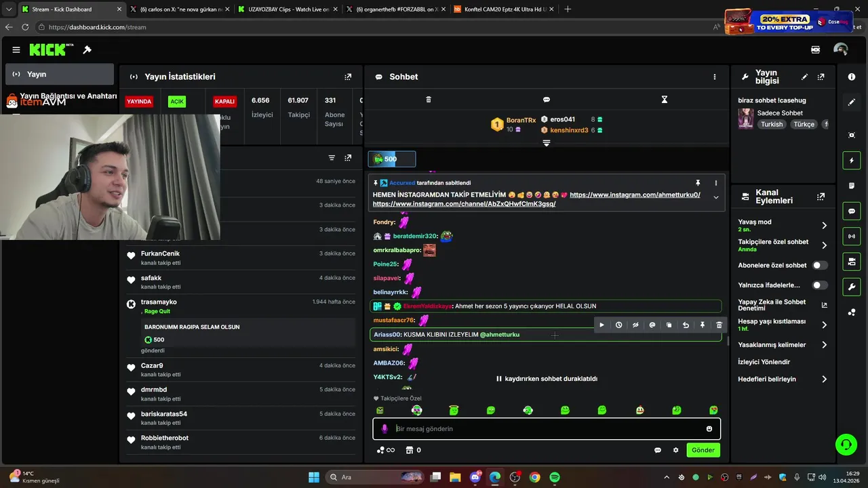Click the green Gönder button
Viewport: 868px width, 488px height.
(703, 450)
